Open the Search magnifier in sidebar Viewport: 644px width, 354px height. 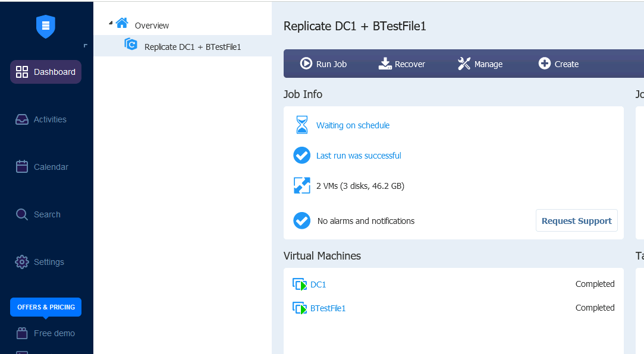coord(22,214)
